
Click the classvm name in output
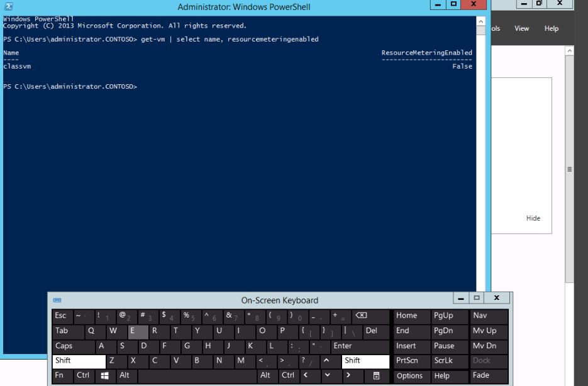[17, 67]
